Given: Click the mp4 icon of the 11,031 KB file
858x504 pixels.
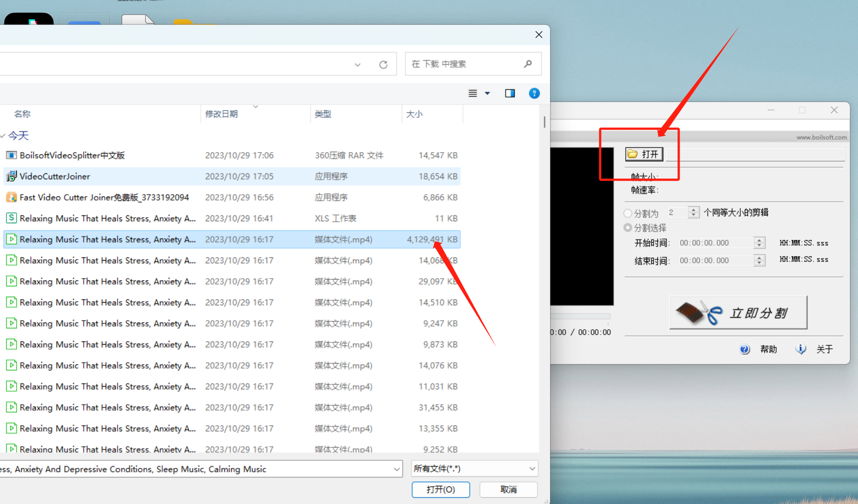Looking at the screenshot, I should click(x=11, y=386).
